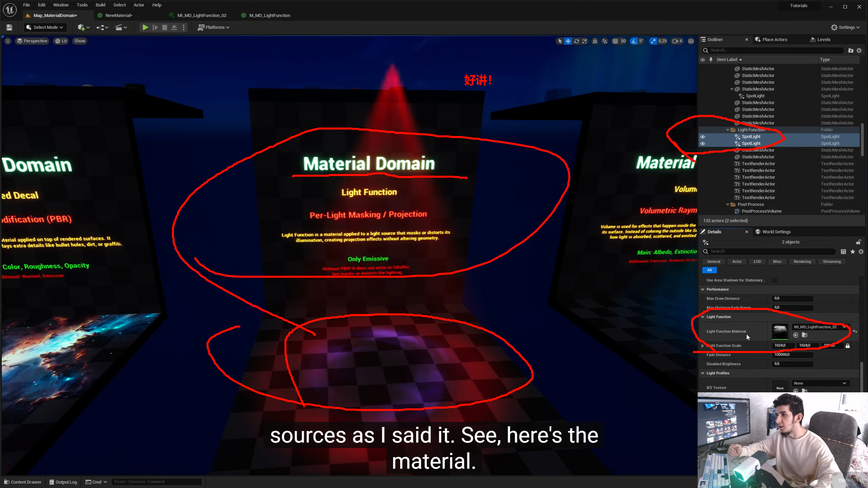Open the Details panel settings gear

(x=861, y=252)
